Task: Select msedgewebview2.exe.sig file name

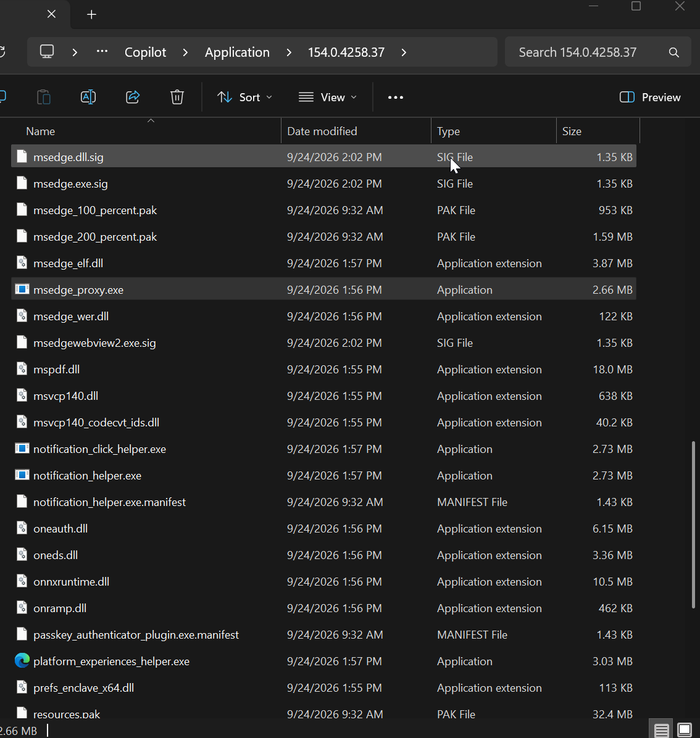Action: coord(94,342)
